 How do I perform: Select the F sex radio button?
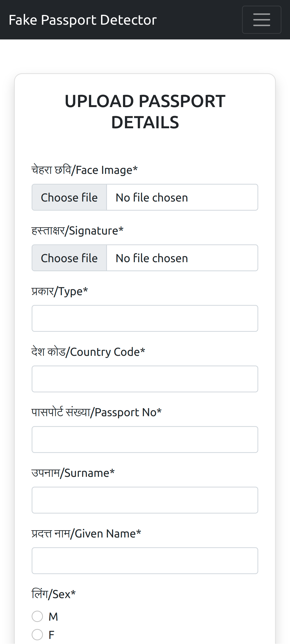pos(37,635)
